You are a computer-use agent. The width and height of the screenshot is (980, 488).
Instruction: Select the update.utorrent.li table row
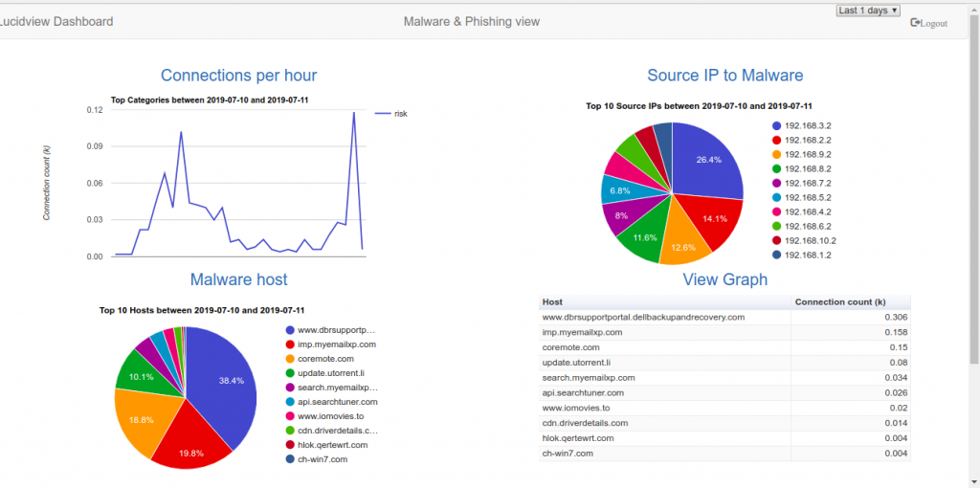point(725,363)
